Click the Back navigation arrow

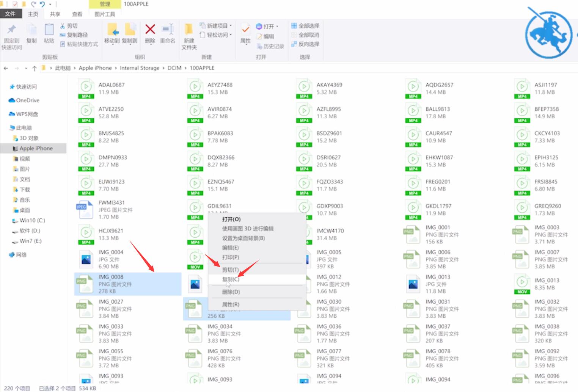6,68
